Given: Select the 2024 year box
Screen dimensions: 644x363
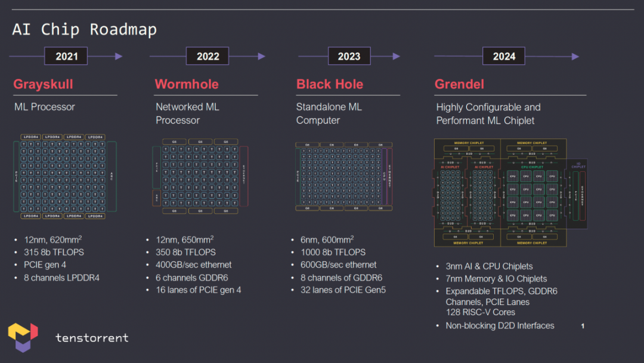Looking at the screenshot, I should 503,56.
